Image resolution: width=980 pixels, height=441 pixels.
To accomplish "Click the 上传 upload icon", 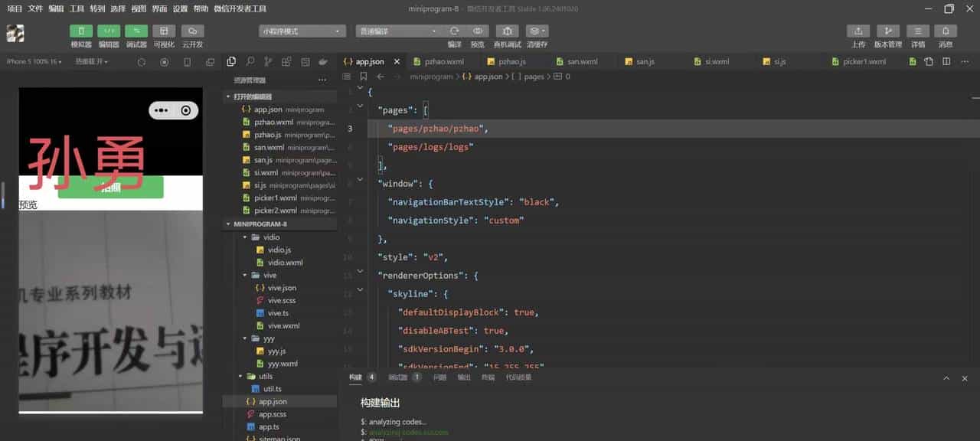I will tap(858, 31).
